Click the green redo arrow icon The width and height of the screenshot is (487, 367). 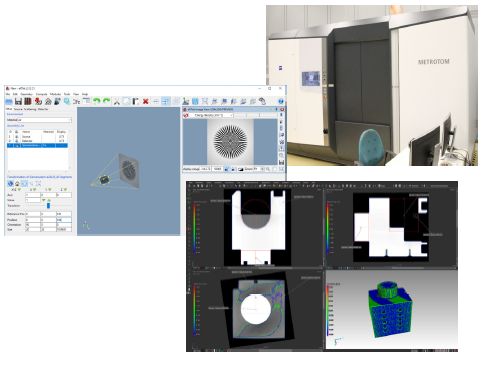coord(106,101)
